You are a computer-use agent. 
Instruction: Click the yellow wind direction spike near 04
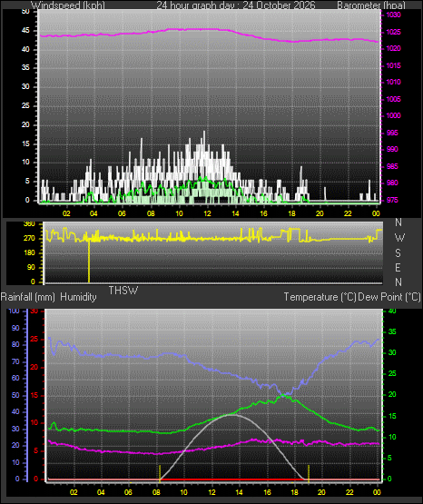point(89,261)
